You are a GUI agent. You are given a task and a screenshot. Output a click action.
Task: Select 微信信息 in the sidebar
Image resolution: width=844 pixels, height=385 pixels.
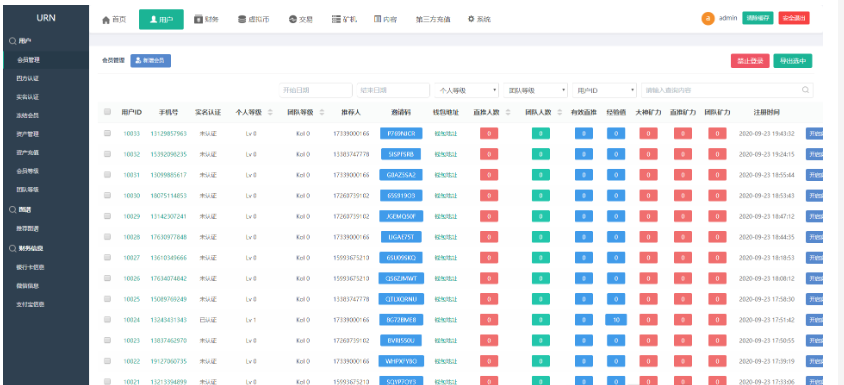[x=28, y=286]
